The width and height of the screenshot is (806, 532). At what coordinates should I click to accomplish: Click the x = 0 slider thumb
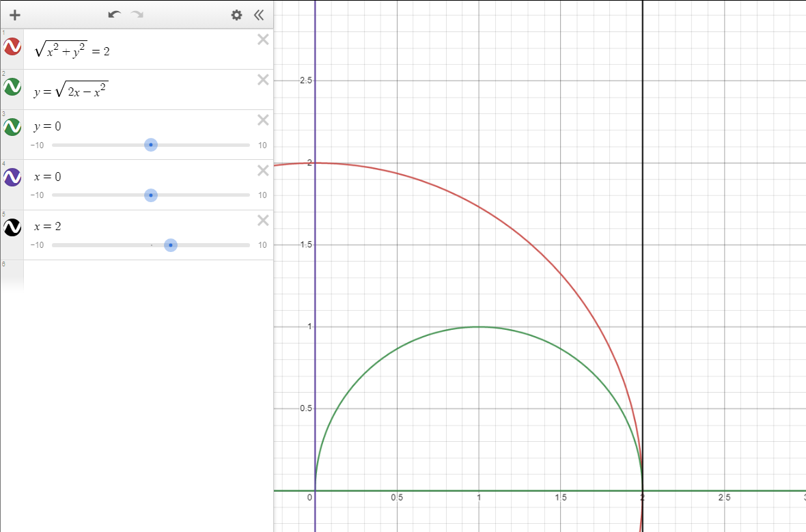pos(150,195)
